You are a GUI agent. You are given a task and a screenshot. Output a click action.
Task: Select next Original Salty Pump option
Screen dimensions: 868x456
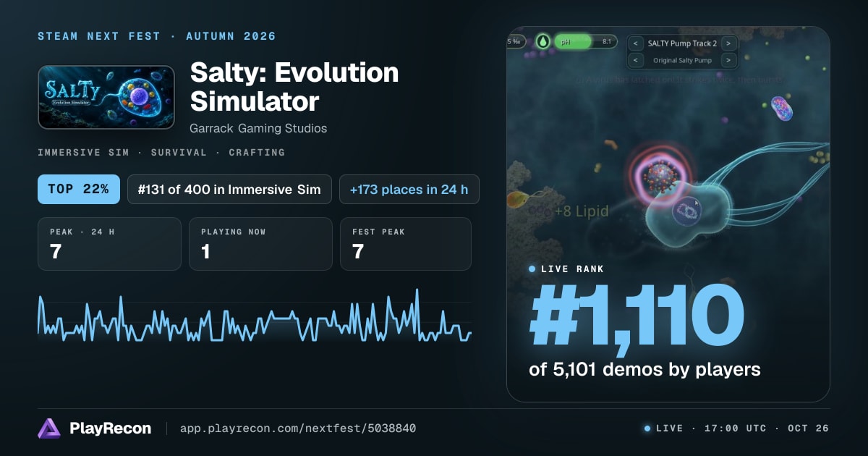pos(728,61)
